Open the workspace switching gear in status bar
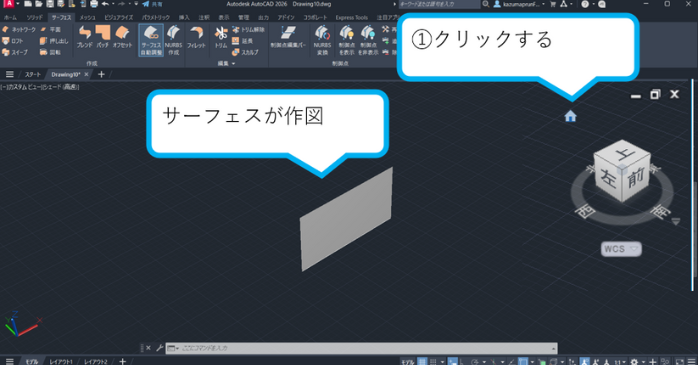 coord(634,361)
